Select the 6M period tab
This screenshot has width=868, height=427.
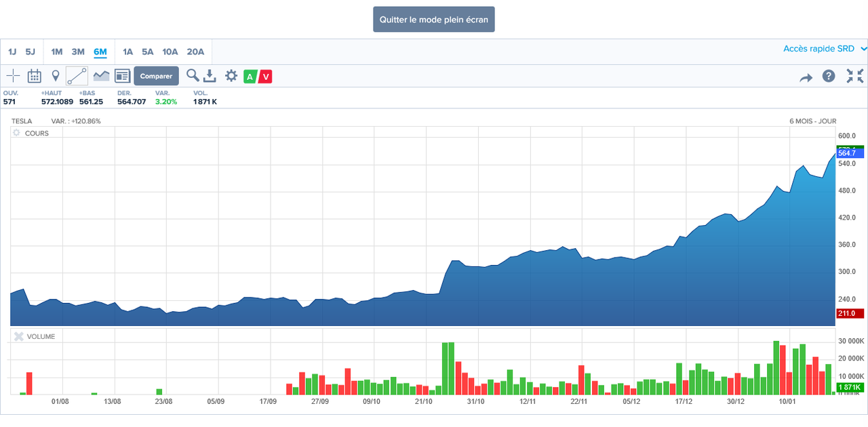(100, 52)
